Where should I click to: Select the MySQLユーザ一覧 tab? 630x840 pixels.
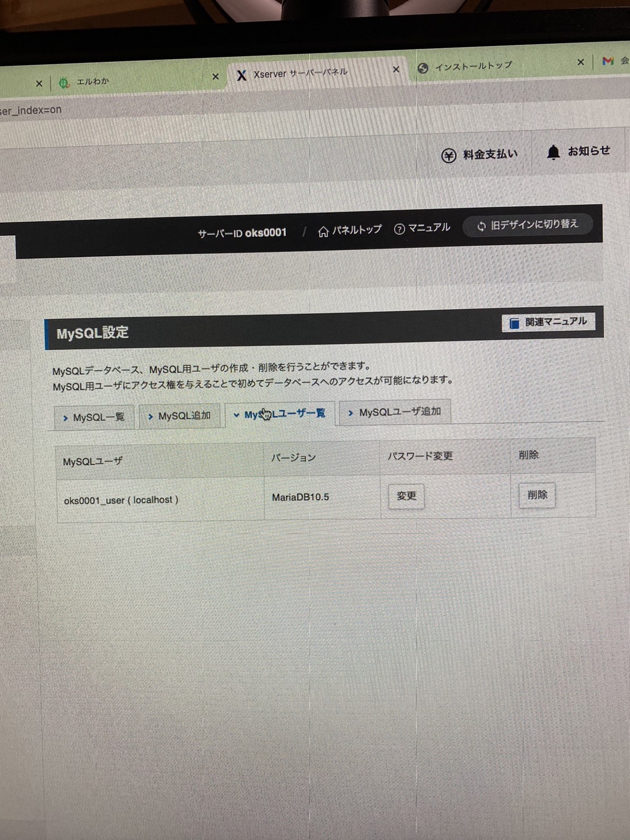click(279, 414)
